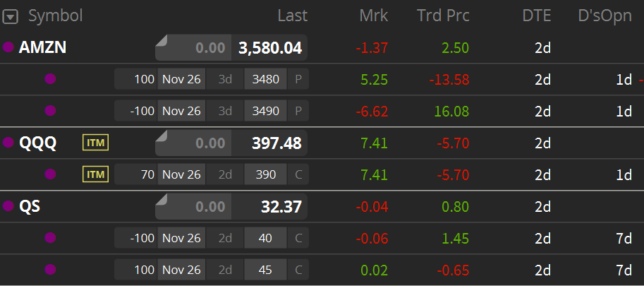The height and width of the screenshot is (286, 644).
Task: Click the 0.00 position box for QQQ
Action: pyautogui.click(x=193, y=143)
